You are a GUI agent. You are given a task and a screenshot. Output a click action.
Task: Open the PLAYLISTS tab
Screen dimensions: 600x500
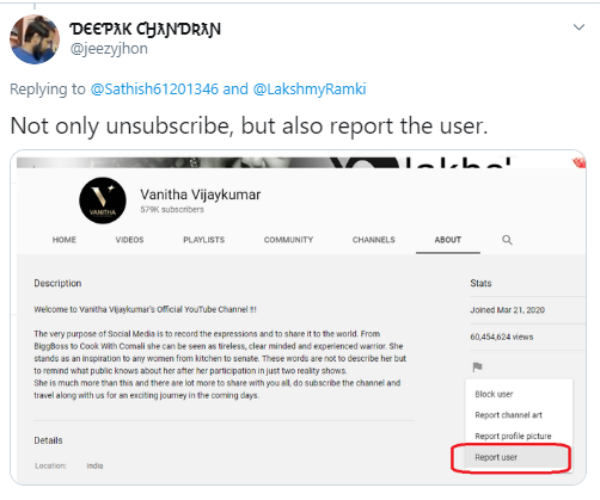click(x=204, y=240)
